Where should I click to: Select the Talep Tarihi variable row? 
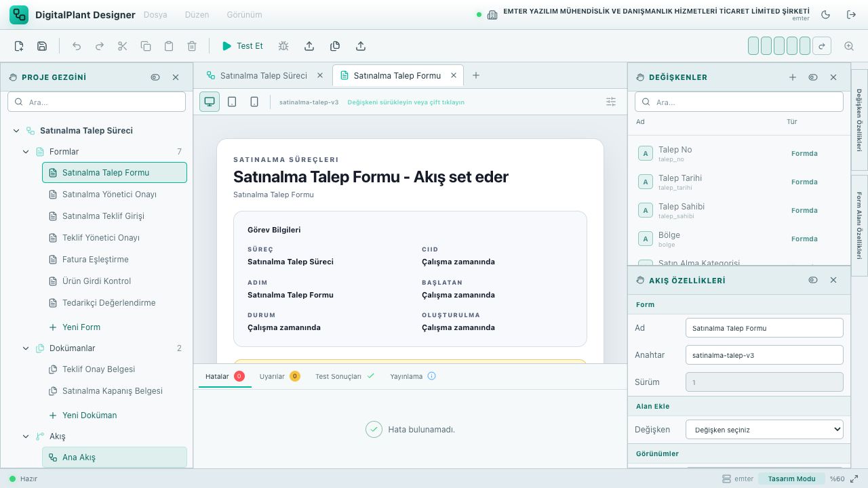pos(738,182)
